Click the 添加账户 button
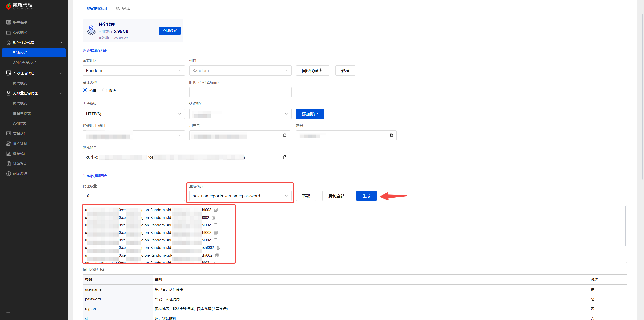The height and width of the screenshot is (320, 644). [x=310, y=114]
